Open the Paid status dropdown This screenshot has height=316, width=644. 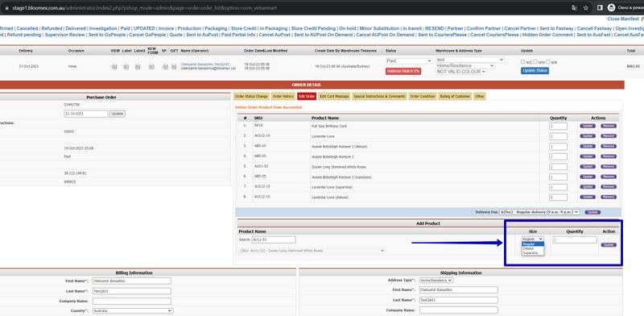point(409,61)
